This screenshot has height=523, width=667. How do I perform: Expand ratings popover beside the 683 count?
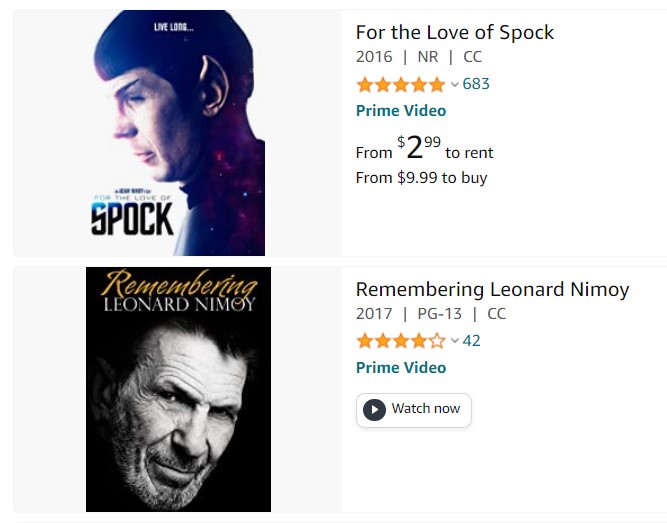point(455,85)
